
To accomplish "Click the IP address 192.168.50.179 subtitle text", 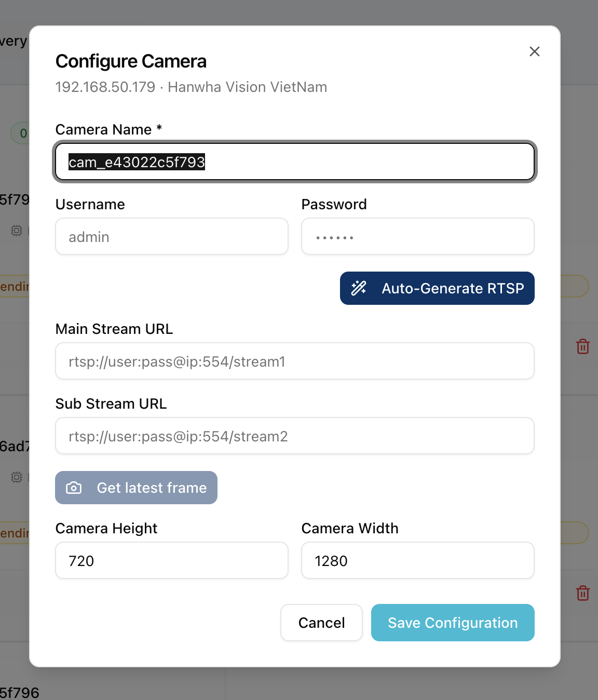I will (x=104, y=87).
